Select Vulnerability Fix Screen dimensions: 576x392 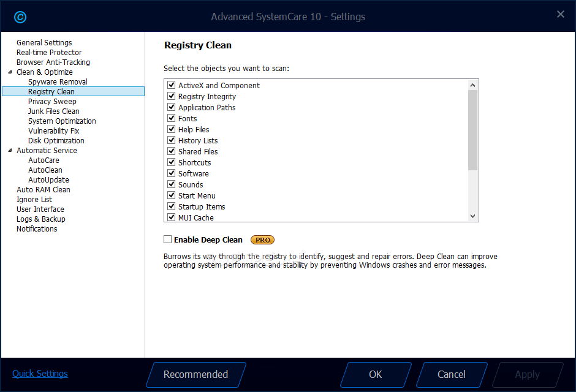click(54, 130)
